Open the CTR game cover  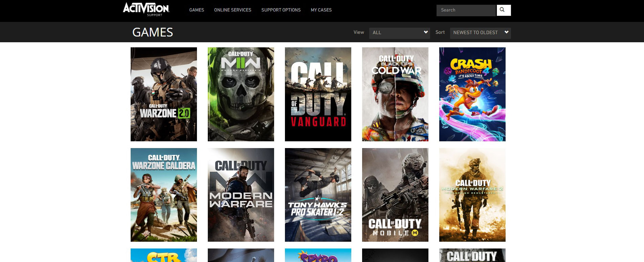pos(164,255)
